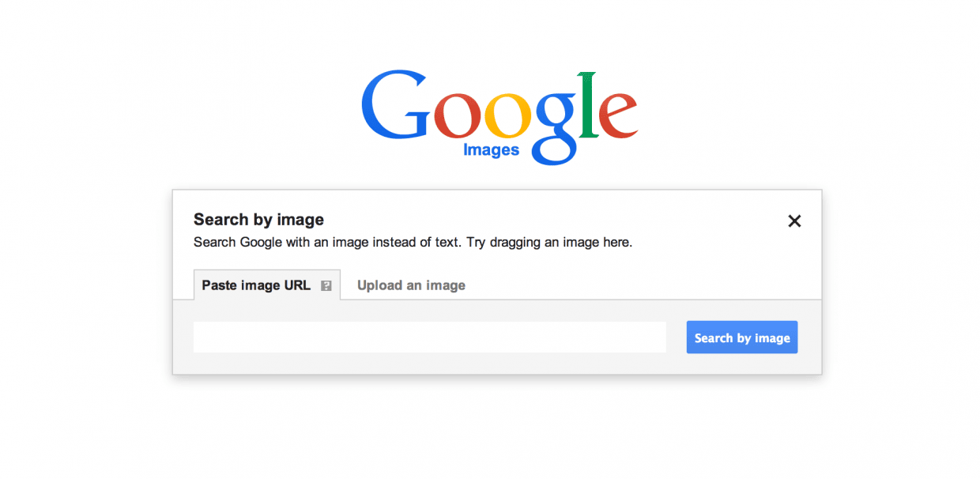
Task: Click the empty tab bar right of Upload an image
Action: (648, 285)
